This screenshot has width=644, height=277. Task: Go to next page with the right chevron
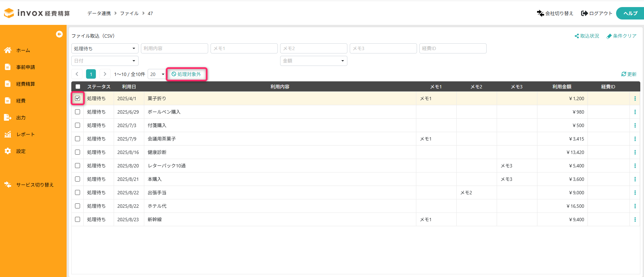coord(105,74)
